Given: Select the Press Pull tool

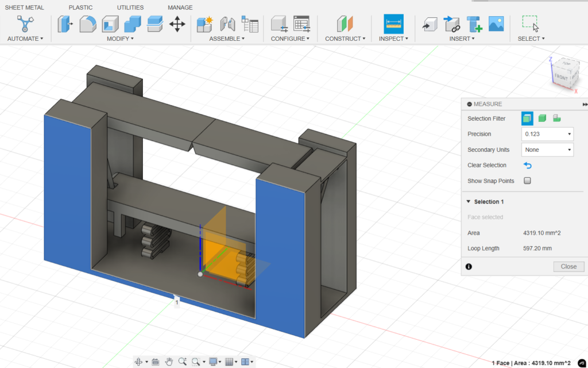Looking at the screenshot, I should 65,24.
